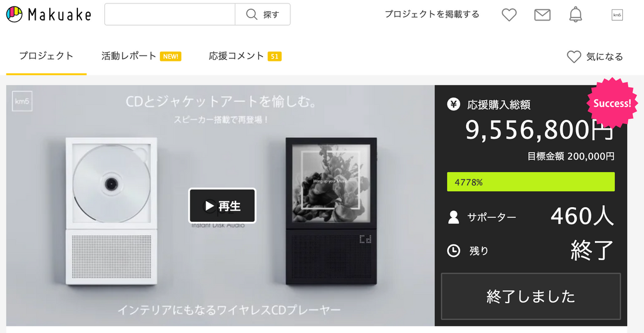Click the clock icon beside 残り
Viewport: 644px width, 333px height.
(453, 250)
